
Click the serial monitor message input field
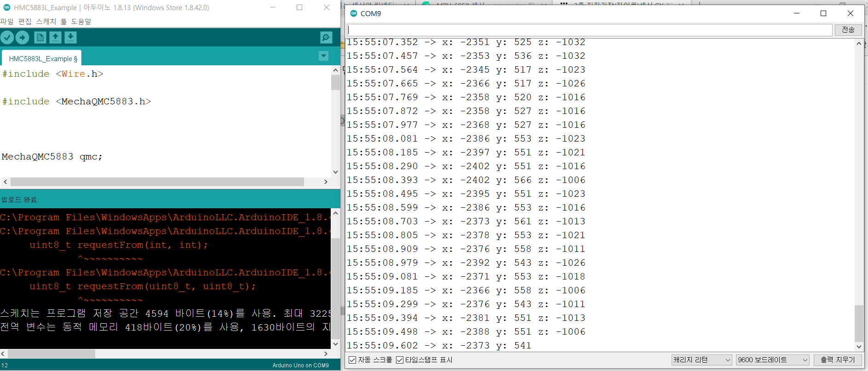[590, 30]
